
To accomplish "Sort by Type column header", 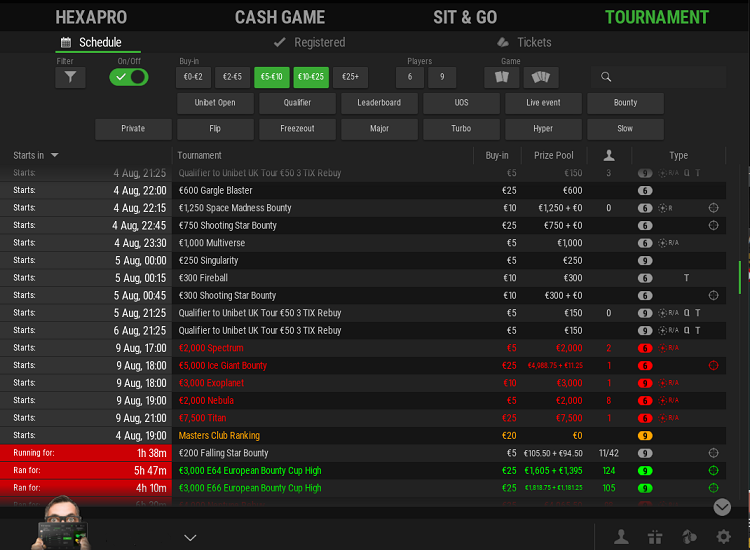I will (x=678, y=155).
